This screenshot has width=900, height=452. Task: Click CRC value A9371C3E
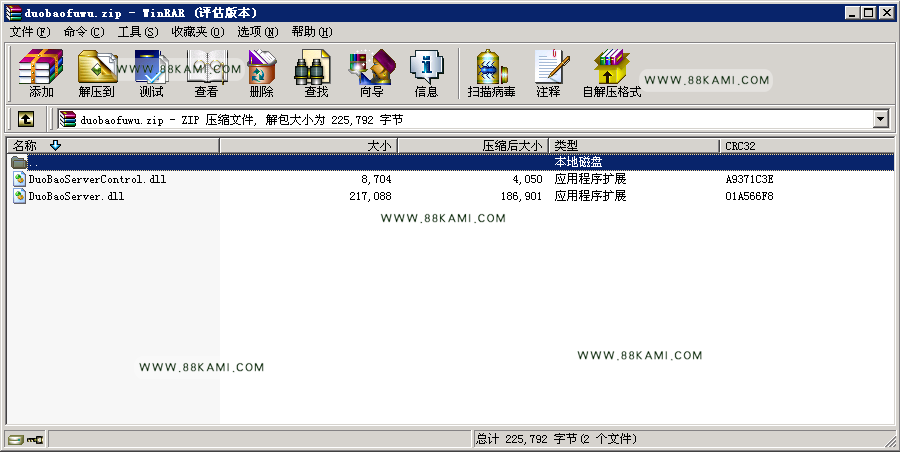(749, 179)
